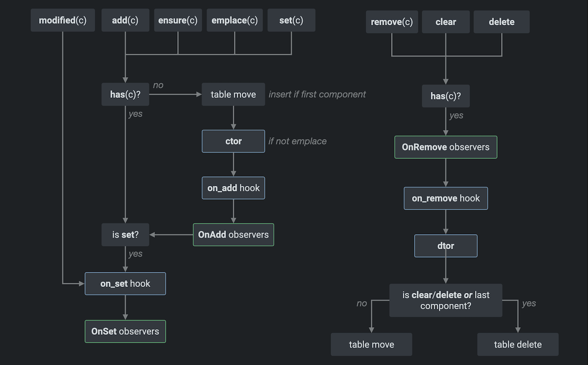Image resolution: width=588 pixels, height=365 pixels.
Task: Select the add(c) box
Action: 125,20
